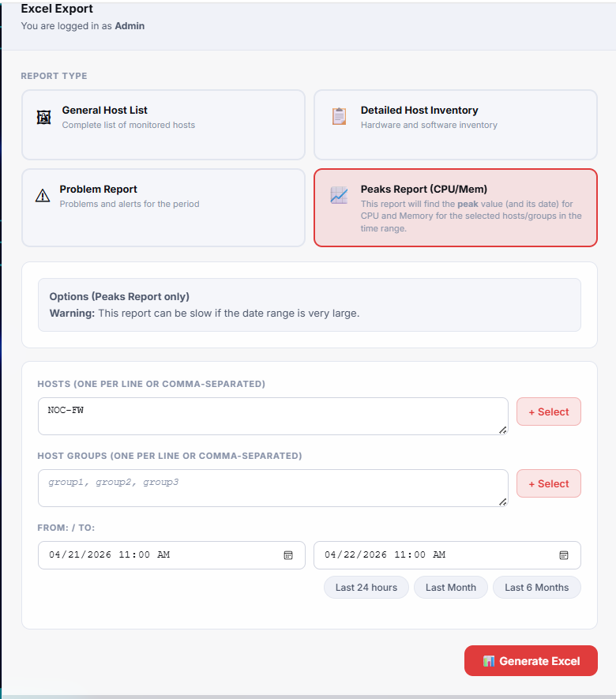
Task: Click the resize handle of Host Groups textarea
Action: (x=503, y=502)
